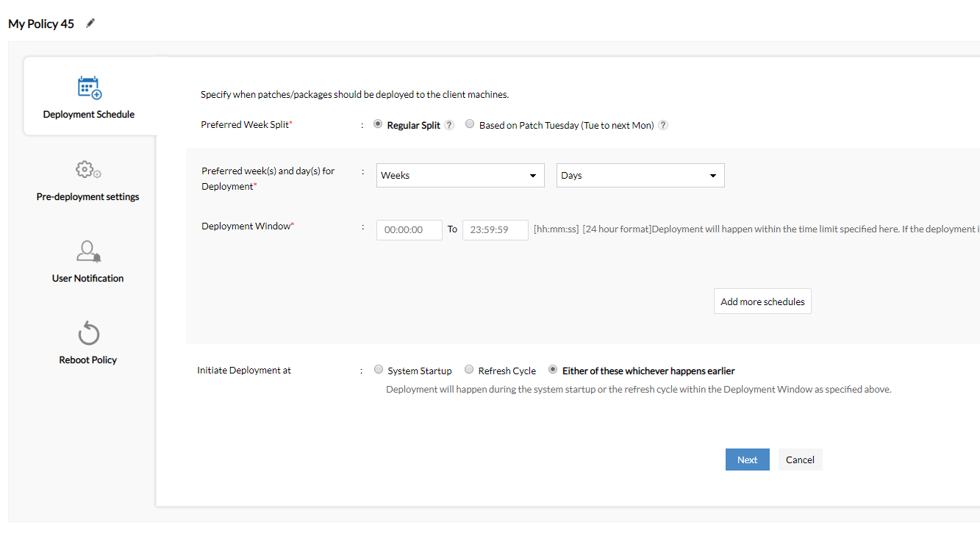Screen dimensions: 980x547
Task: Select the Refresh Cycle radio option
Action: tap(469, 370)
